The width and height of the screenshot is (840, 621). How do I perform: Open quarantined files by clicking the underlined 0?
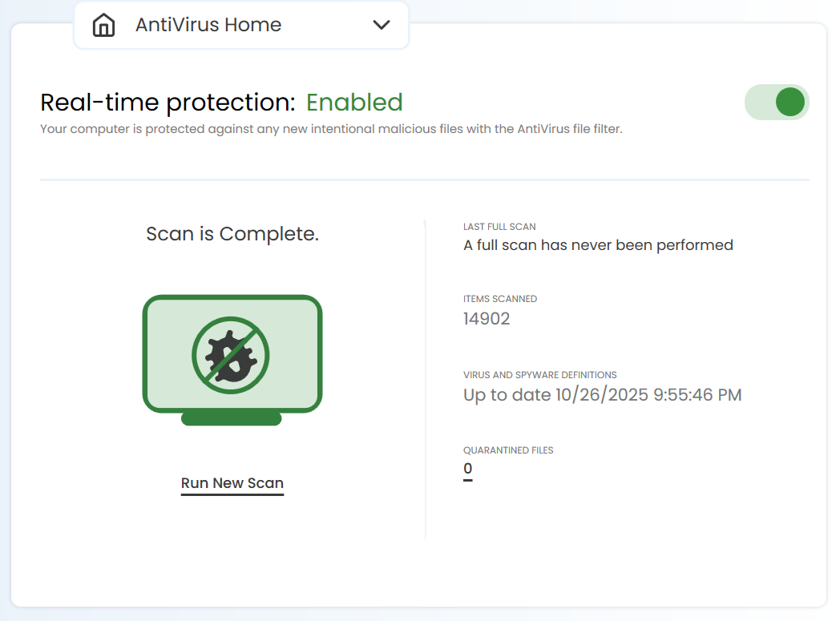click(x=467, y=469)
